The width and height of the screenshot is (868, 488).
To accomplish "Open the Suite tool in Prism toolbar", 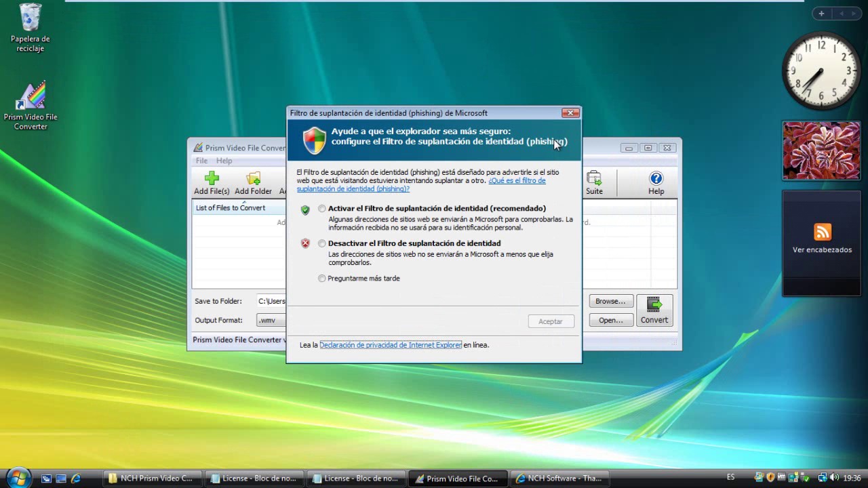I will tap(595, 183).
